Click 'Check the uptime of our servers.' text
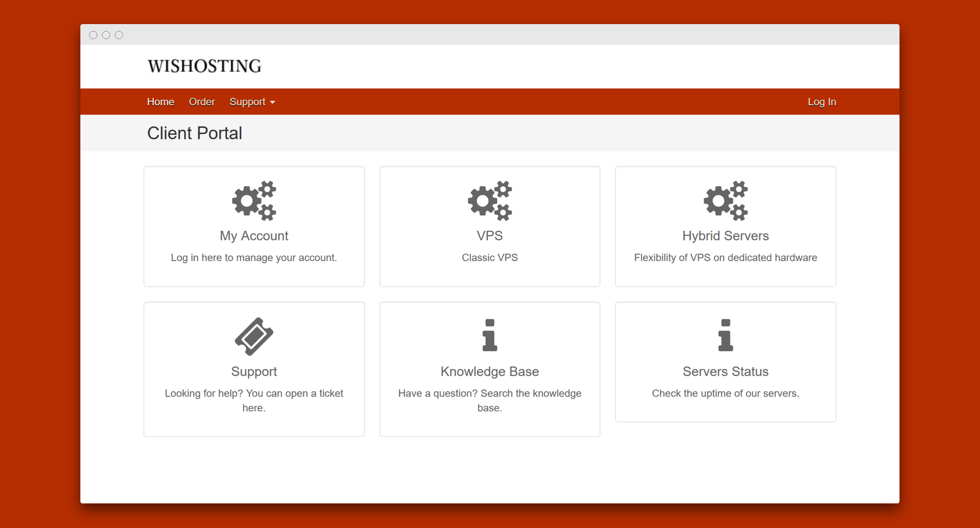 [x=726, y=394]
